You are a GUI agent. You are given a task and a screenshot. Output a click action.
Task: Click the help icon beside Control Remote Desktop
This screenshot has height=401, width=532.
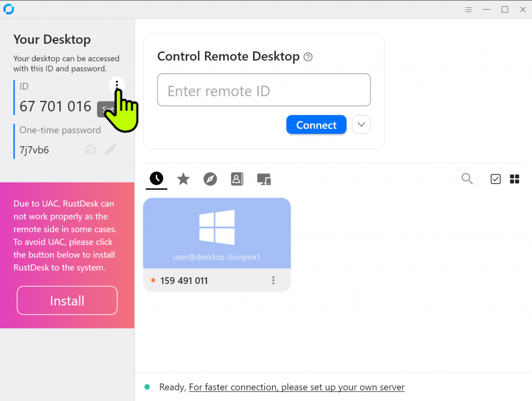(x=308, y=57)
